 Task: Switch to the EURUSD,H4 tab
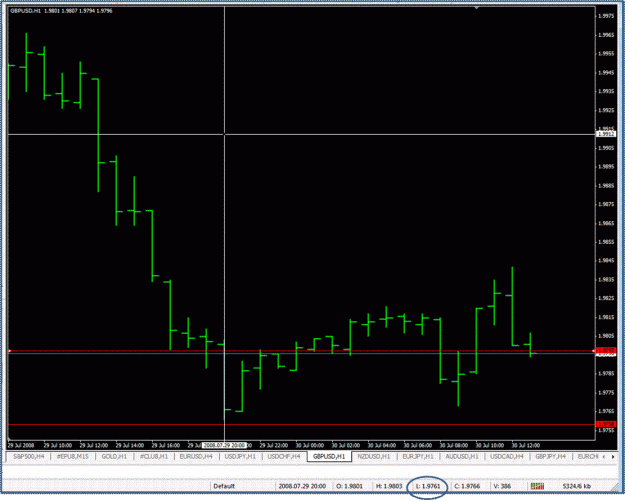tap(196, 456)
